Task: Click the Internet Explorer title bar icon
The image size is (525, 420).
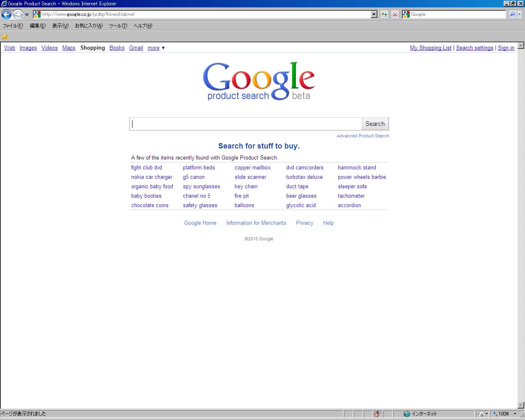Action: coord(4,4)
